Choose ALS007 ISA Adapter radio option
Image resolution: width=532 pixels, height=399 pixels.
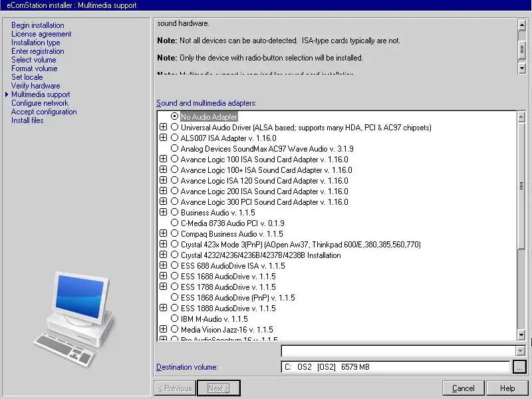(174, 138)
